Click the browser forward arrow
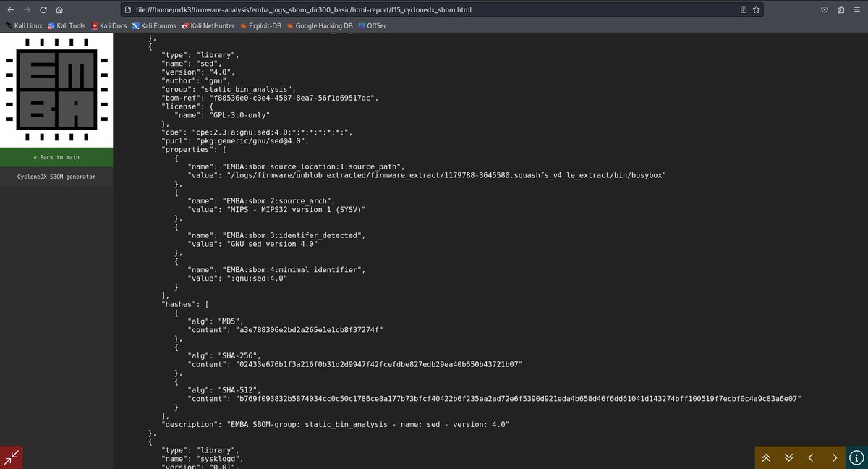Screen dimensions: 868x469 pyautogui.click(x=27, y=10)
